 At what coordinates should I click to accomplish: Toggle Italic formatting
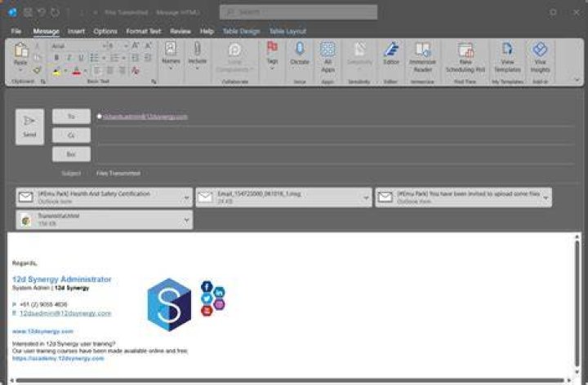tap(69, 58)
